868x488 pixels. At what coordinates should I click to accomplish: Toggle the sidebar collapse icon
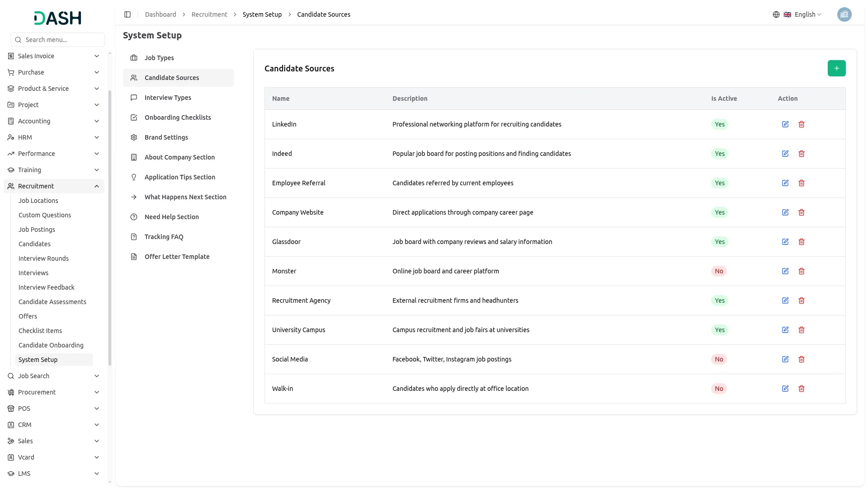pyautogui.click(x=127, y=14)
